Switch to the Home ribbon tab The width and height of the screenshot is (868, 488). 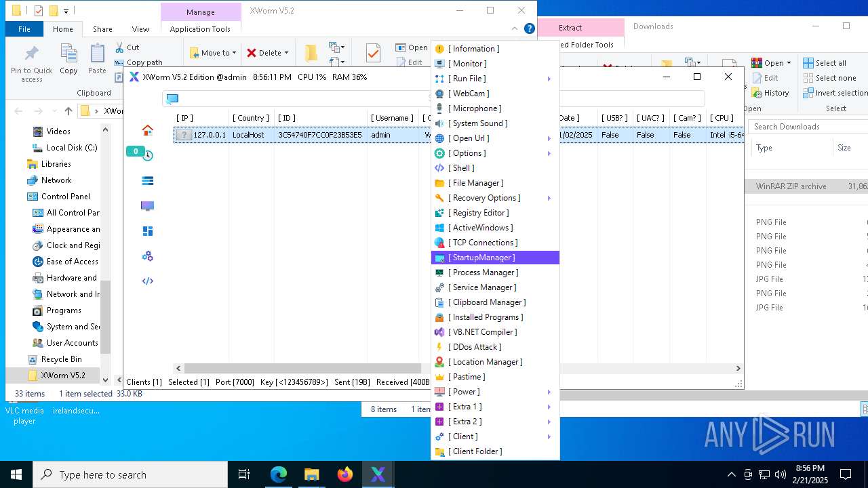[62, 29]
